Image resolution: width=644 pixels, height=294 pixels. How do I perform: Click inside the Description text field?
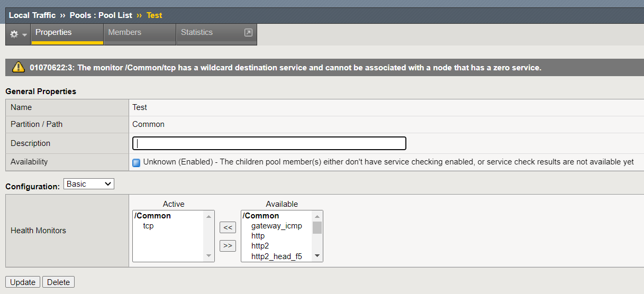(x=269, y=143)
